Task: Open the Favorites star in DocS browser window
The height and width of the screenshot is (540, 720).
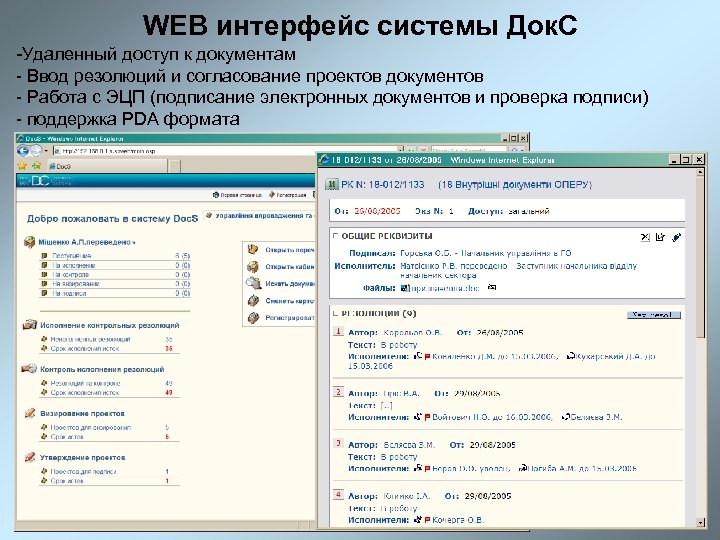Action: pos(22,166)
